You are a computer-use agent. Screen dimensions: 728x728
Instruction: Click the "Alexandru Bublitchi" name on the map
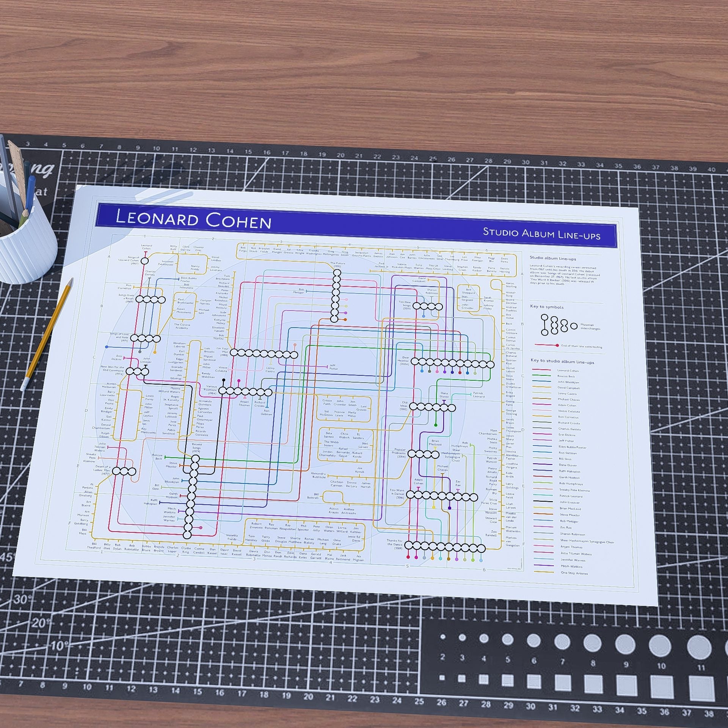pyautogui.click(x=318, y=475)
